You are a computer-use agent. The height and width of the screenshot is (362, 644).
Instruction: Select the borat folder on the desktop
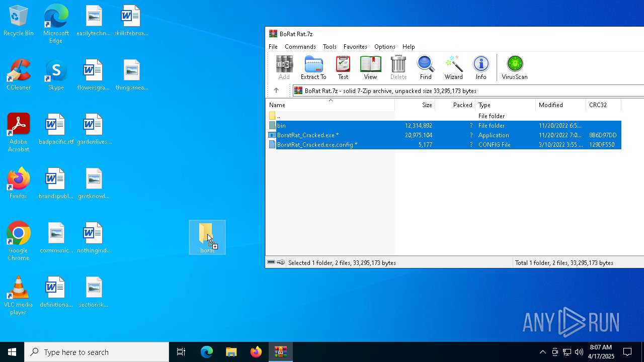(x=207, y=238)
